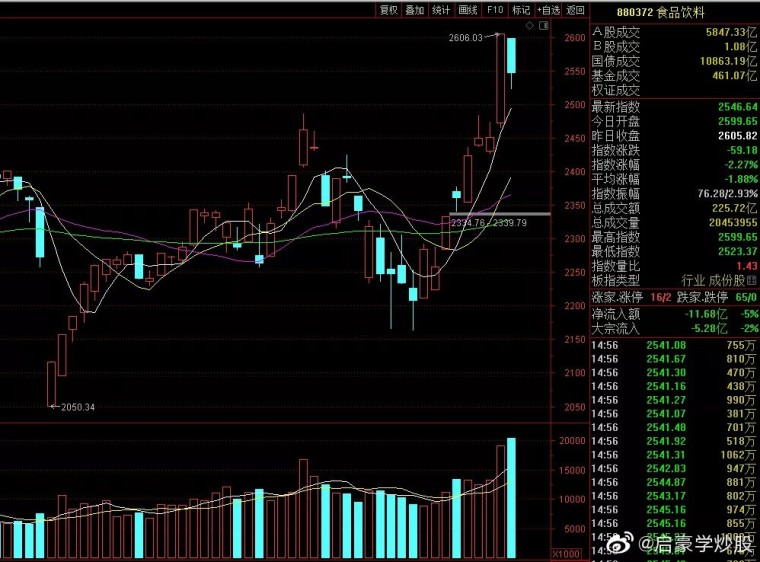
Task: Open the 叠加 overlay tool
Action: click(x=414, y=10)
